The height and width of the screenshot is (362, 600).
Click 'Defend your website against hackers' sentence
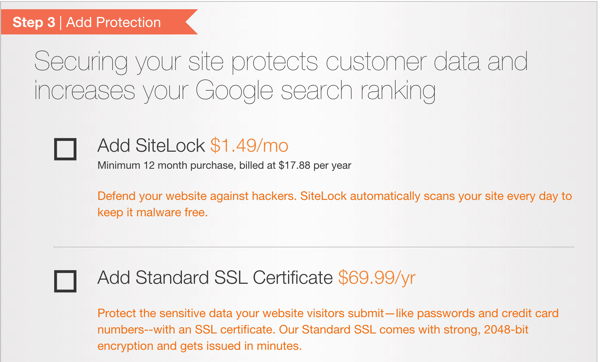(x=197, y=196)
